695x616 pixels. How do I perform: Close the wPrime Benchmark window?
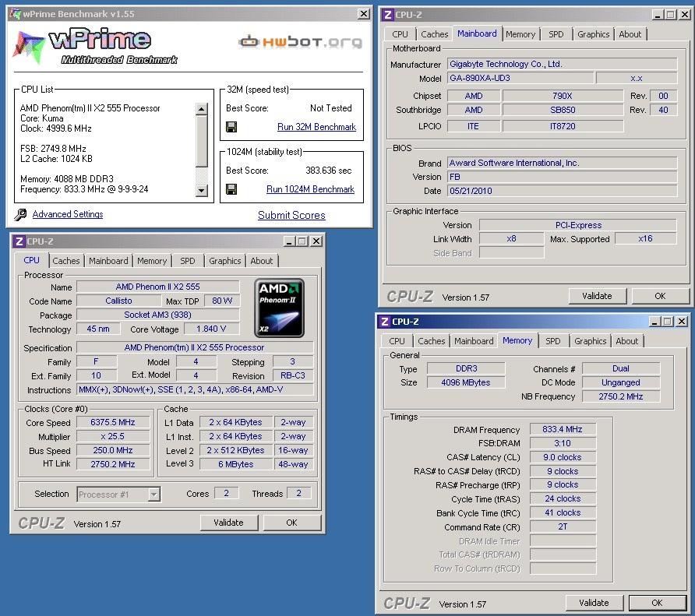tap(364, 14)
